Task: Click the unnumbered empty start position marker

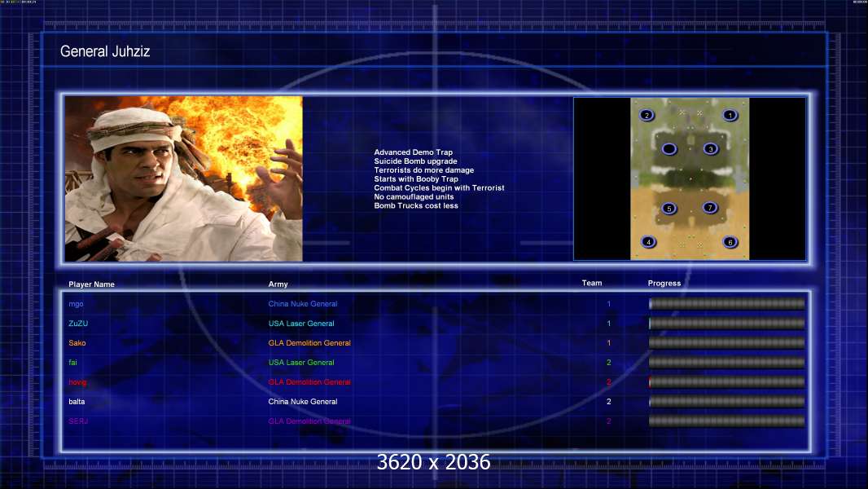Action: (x=669, y=149)
